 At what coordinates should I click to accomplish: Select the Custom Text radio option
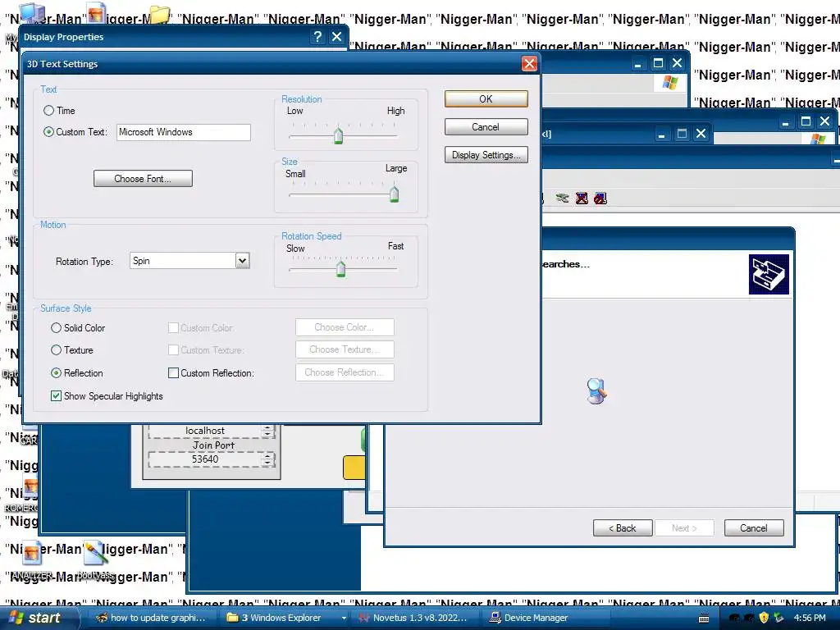tap(48, 132)
